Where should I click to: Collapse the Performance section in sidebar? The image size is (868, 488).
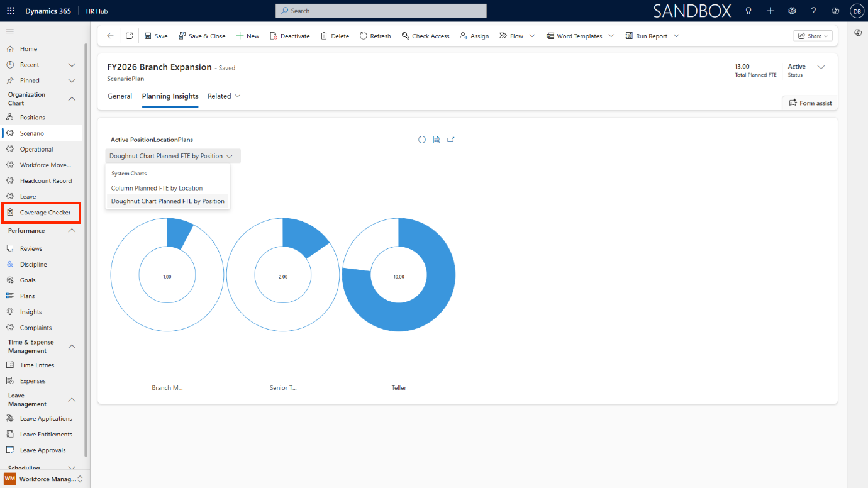[x=72, y=231]
